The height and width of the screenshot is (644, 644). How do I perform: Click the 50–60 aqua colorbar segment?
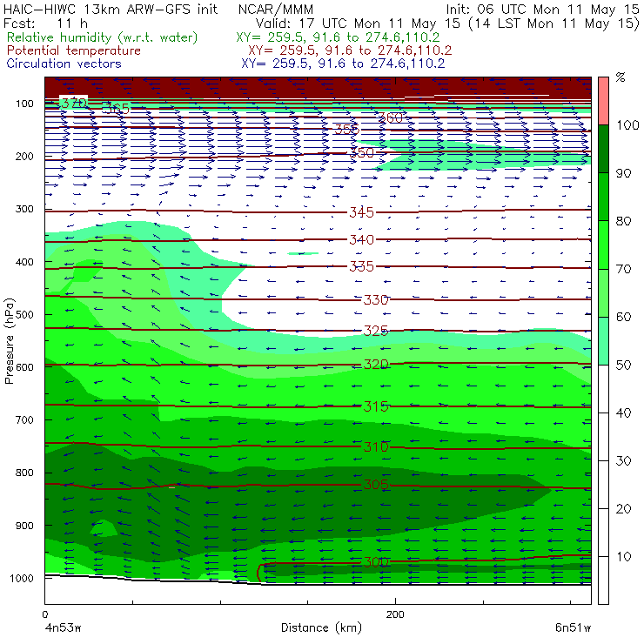tap(603, 341)
